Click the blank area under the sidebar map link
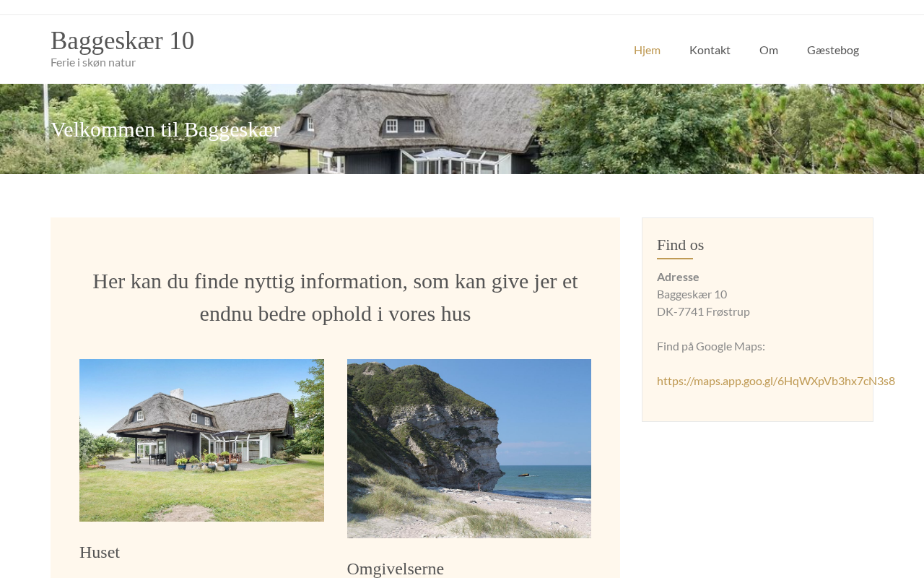The image size is (924, 578). (x=757, y=406)
